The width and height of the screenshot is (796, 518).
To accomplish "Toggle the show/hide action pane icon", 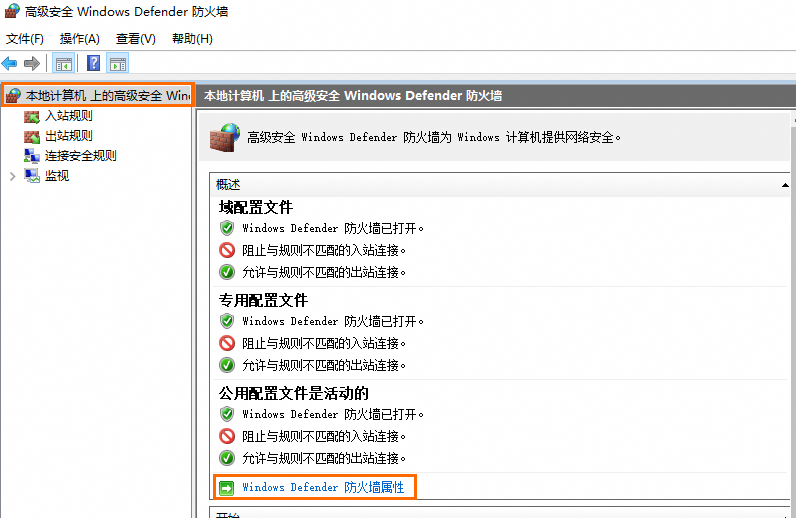I will (x=118, y=64).
